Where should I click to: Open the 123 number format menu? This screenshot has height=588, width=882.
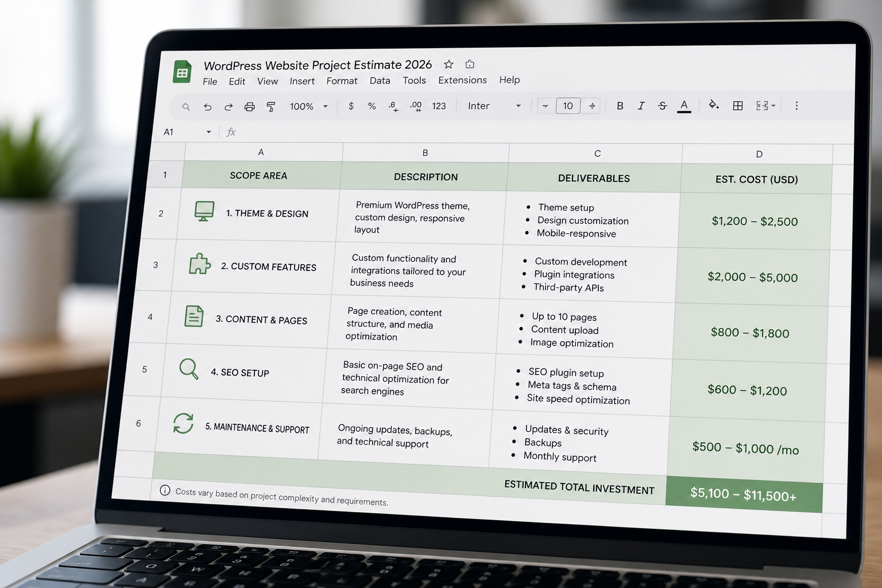439,106
